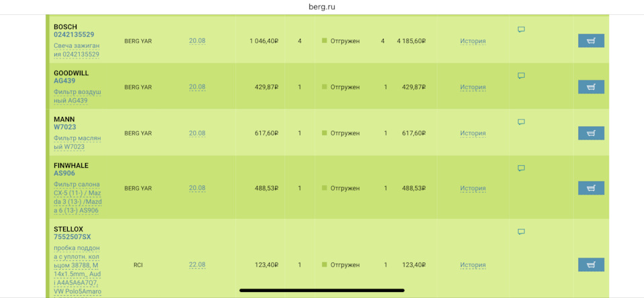
Task: Open История for GOODWILL AG439
Action: pos(473,87)
